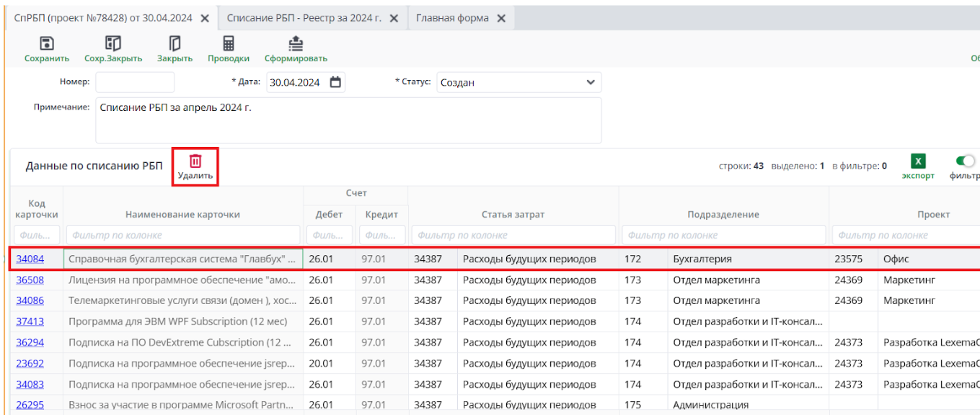Toggle the фильтр switch off
This screenshot has height=415, width=980.
tap(965, 161)
